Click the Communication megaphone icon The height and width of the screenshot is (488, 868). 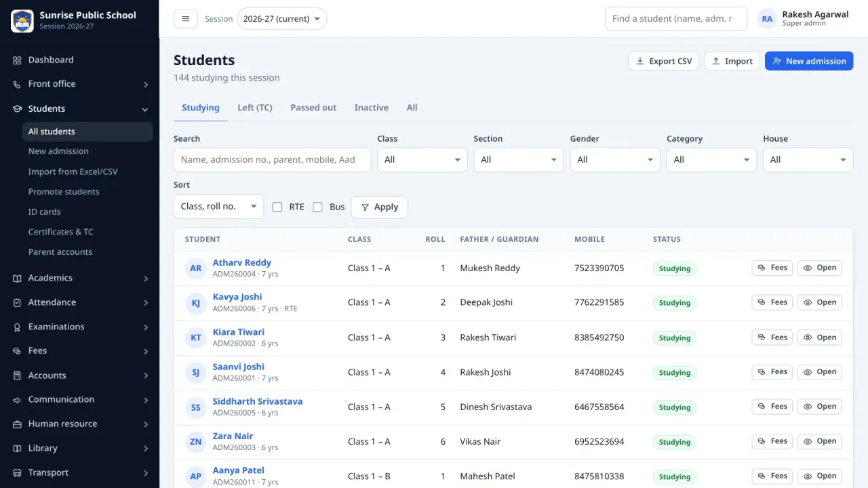point(17,400)
